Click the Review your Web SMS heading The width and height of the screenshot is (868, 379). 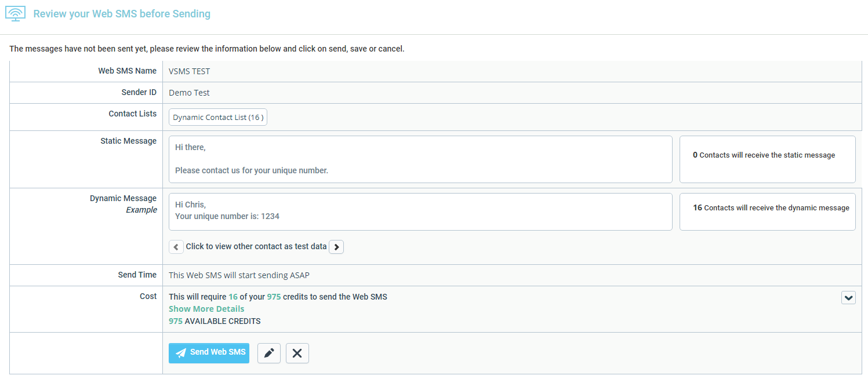coord(122,13)
